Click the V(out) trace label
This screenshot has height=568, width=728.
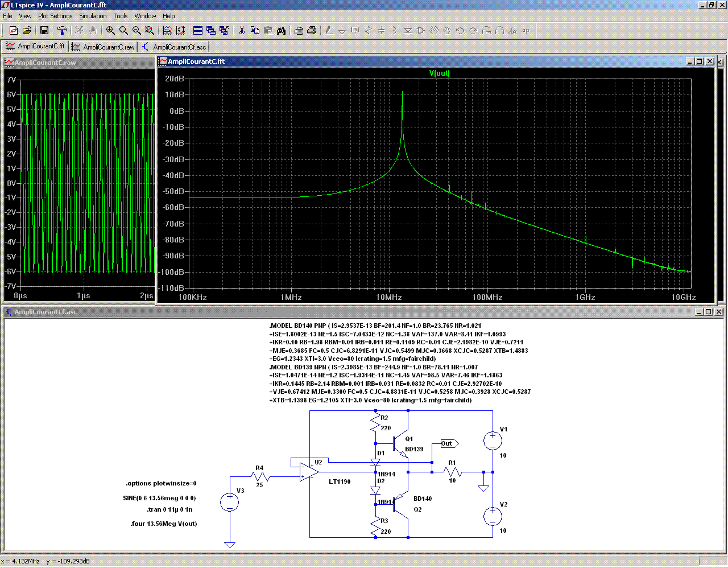439,73
